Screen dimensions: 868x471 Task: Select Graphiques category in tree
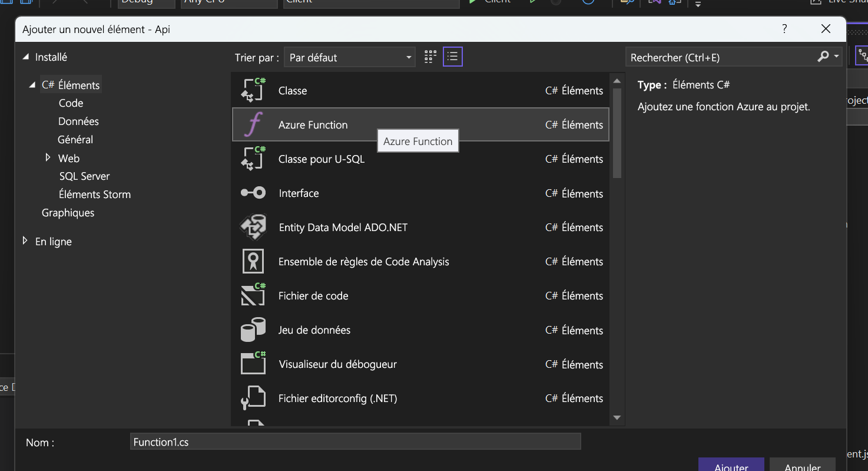tap(68, 213)
